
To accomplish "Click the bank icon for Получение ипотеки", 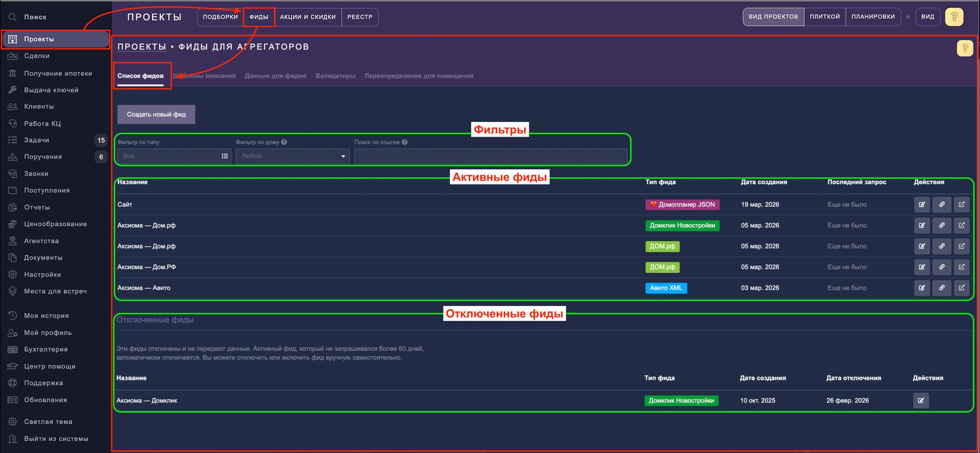I will 13,73.
